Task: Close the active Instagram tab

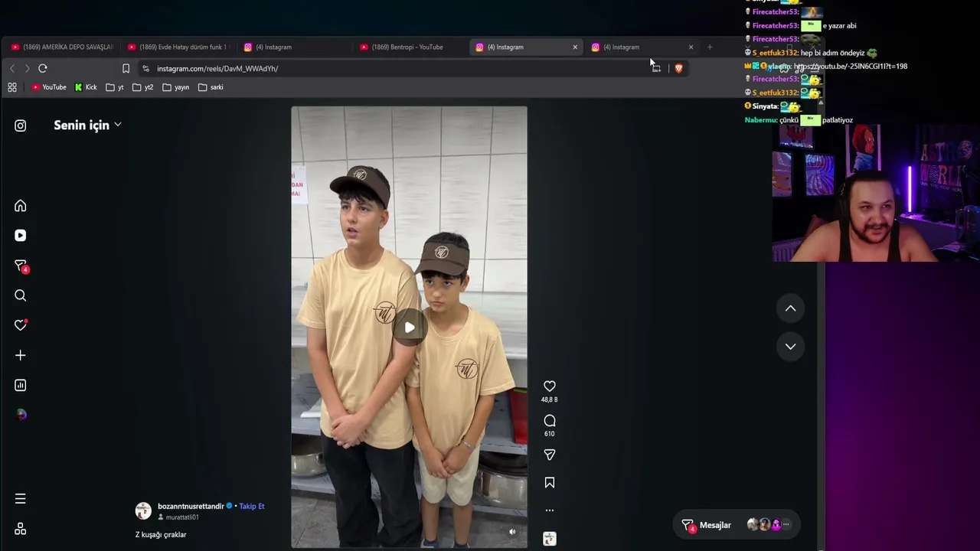Action: pyautogui.click(x=575, y=47)
